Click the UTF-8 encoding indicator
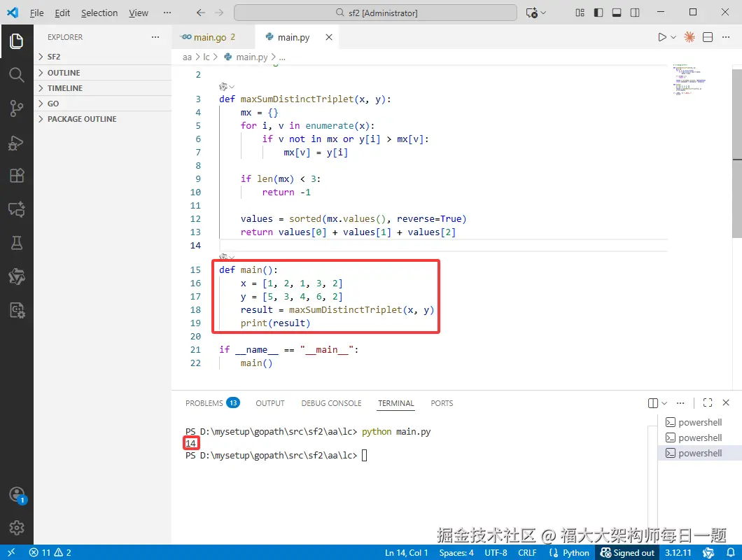Screen dimensions: 742x560 click(x=496, y=552)
